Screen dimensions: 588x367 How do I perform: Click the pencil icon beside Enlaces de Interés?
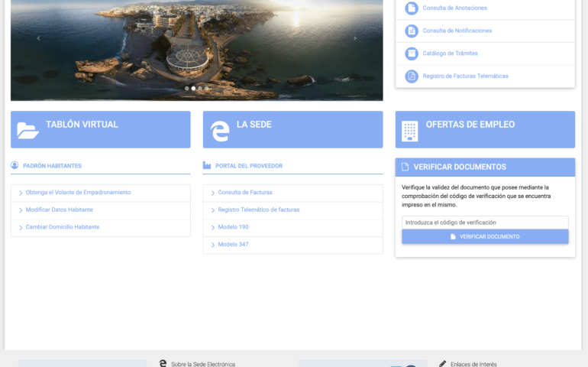(442, 364)
